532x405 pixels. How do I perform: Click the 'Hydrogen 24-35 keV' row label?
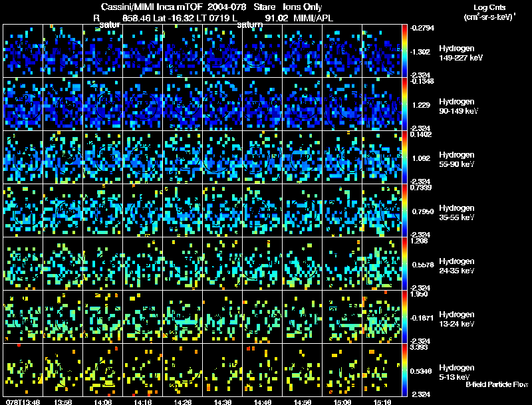(456, 266)
